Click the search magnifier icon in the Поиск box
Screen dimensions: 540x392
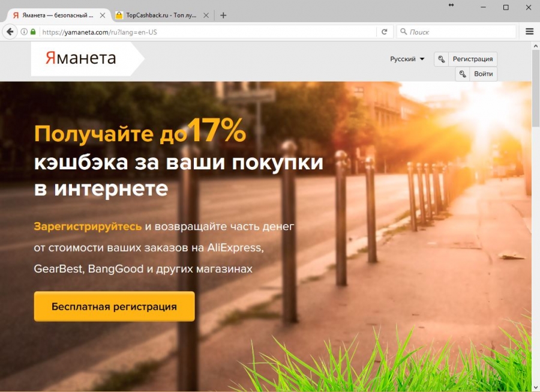(x=403, y=32)
